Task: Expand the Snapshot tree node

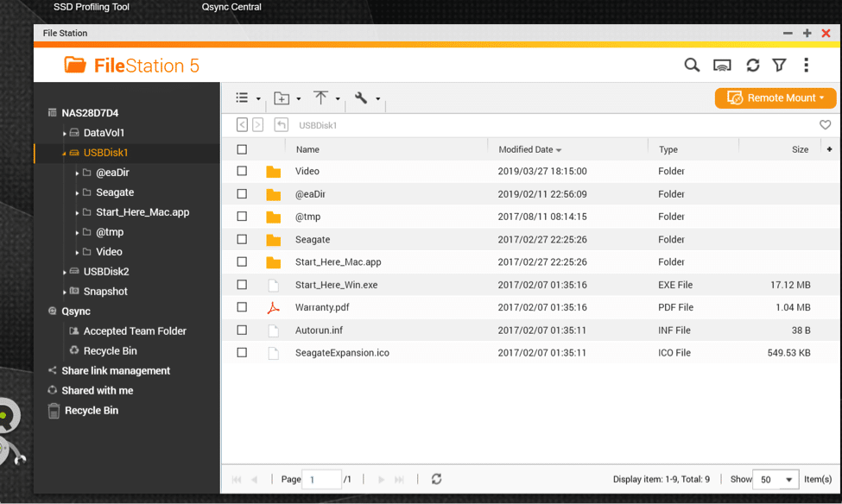Action: tap(65, 293)
